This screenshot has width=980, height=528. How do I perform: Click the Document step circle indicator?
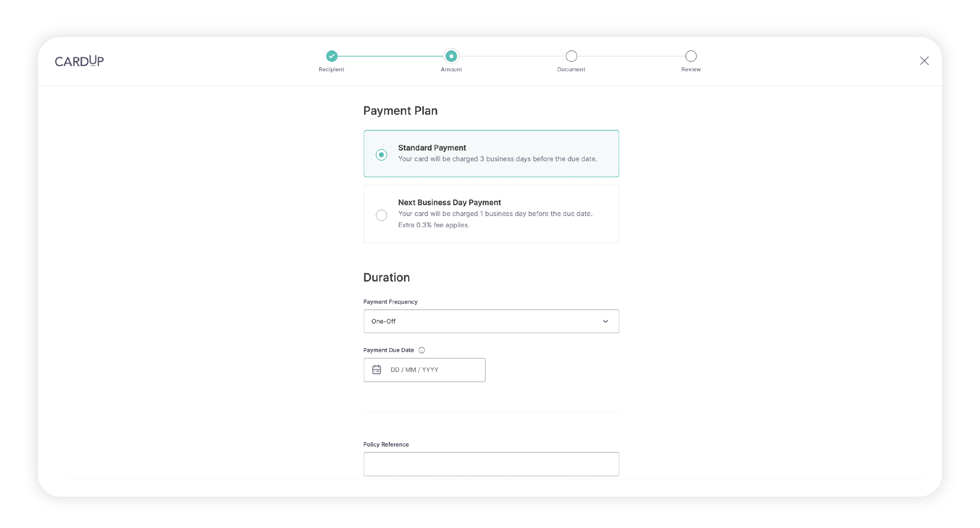coord(570,56)
